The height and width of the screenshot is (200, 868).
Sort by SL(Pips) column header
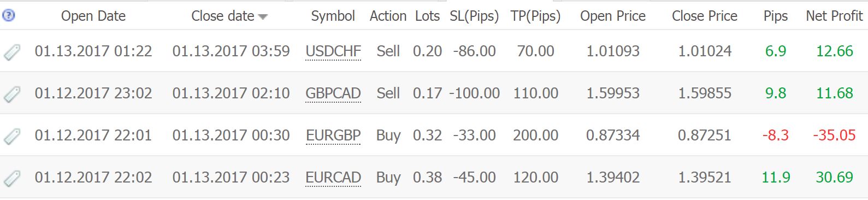point(474,16)
